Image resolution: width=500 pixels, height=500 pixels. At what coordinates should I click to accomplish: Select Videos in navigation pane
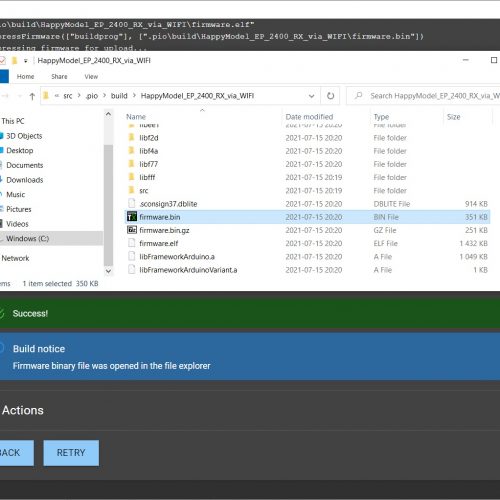[x=17, y=224]
